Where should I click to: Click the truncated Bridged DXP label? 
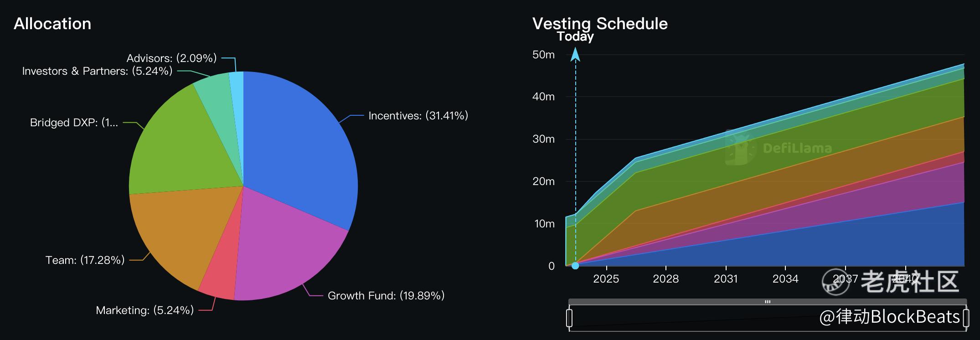(74, 123)
